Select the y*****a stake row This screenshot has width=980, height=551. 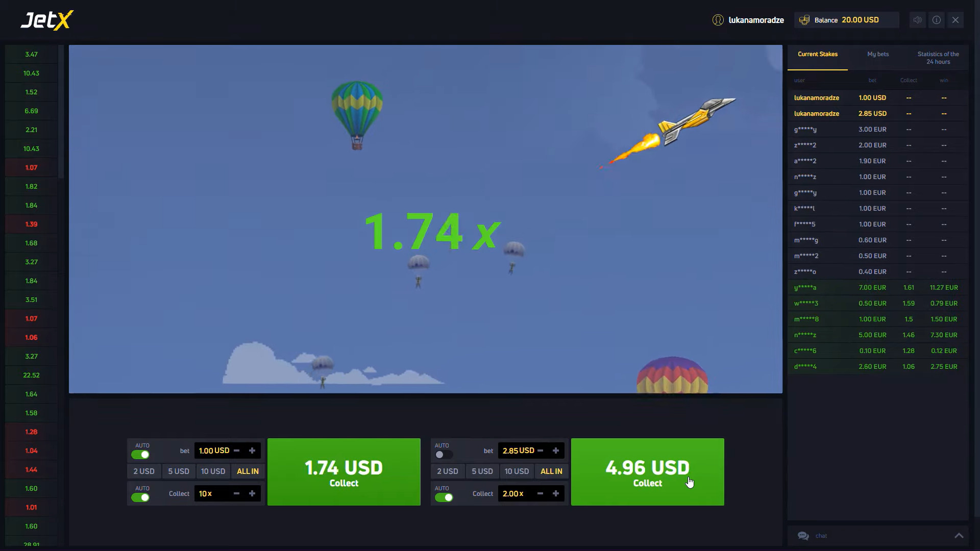coord(878,287)
